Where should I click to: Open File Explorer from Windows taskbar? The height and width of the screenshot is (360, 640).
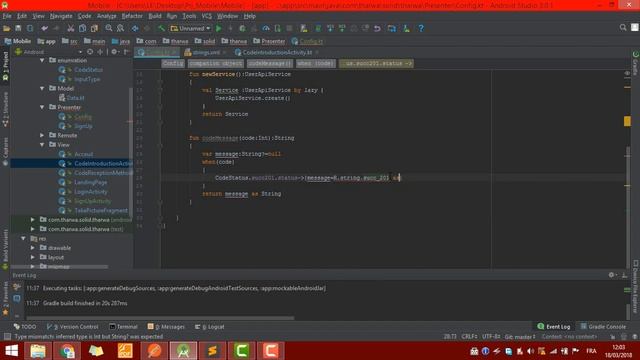point(38,351)
